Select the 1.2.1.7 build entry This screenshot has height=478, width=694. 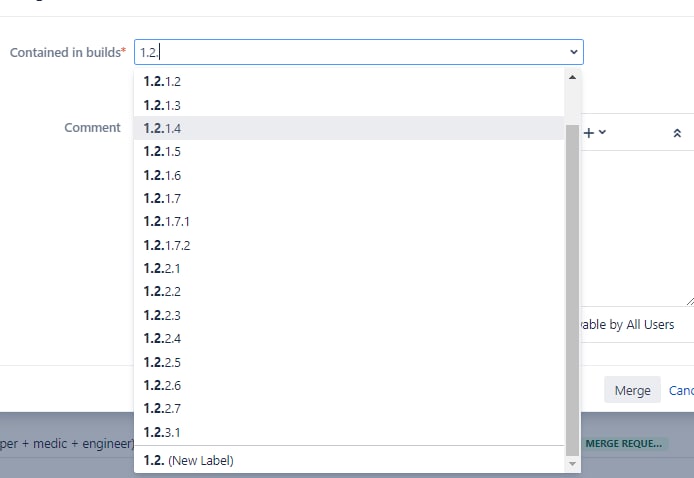[x=349, y=198]
